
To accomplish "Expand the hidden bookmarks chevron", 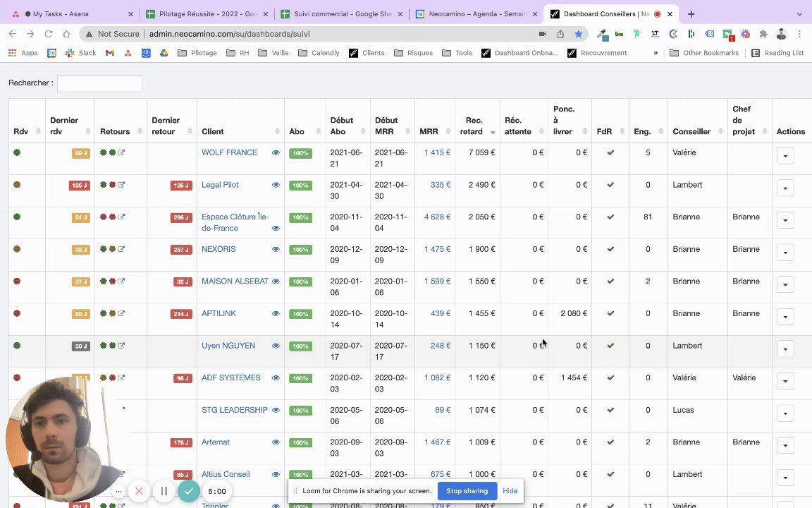I will point(656,53).
